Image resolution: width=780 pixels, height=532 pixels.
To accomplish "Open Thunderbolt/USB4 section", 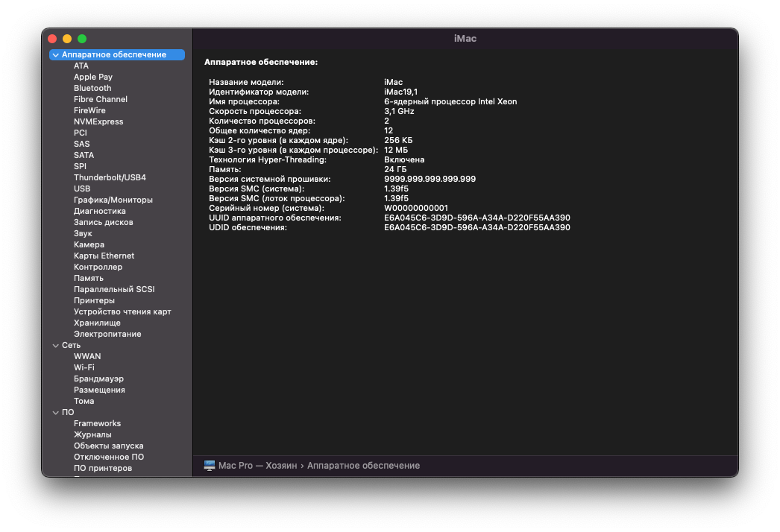I will pos(110,177).
